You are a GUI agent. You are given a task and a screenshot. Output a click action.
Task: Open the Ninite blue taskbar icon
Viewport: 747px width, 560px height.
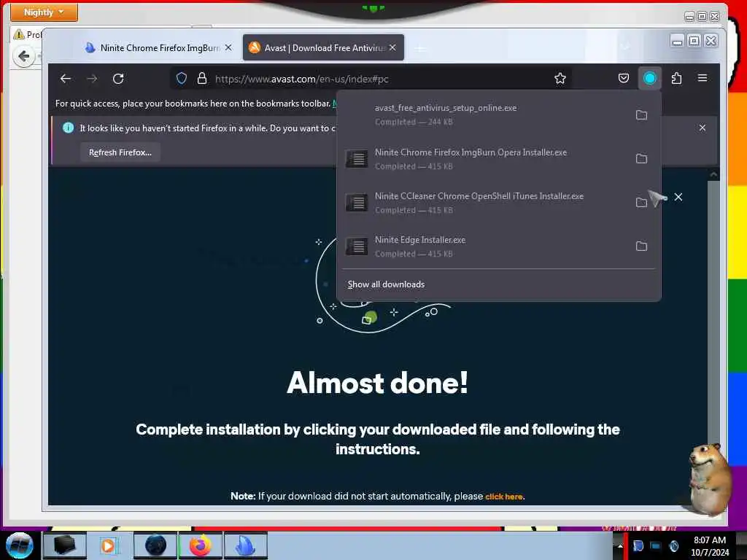(246, 545)
